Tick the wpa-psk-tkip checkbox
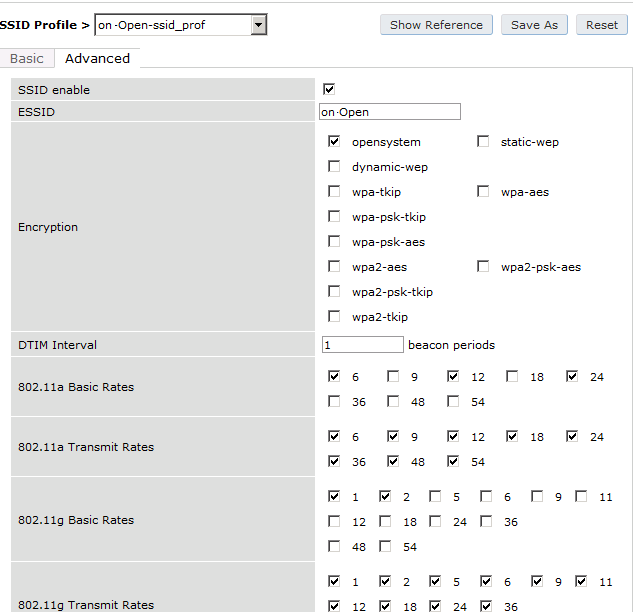 (x=334, y=217)
